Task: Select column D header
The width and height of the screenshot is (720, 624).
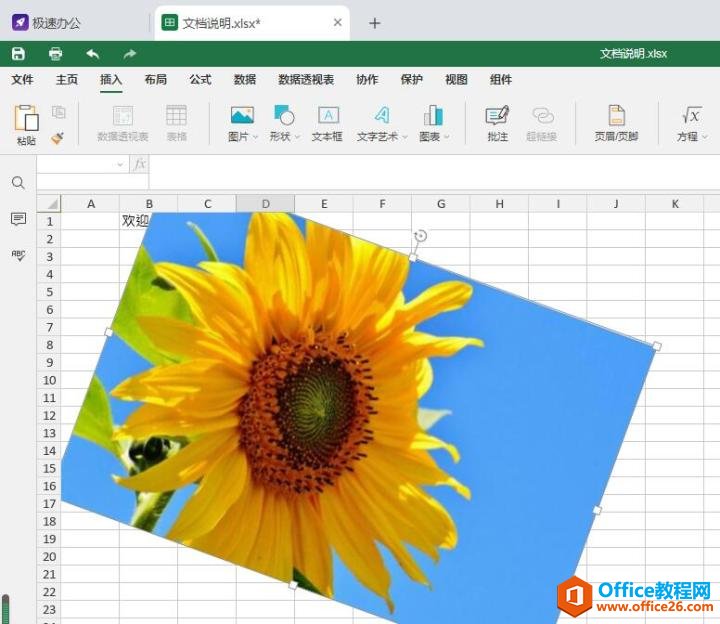Action: click(265, 203)
